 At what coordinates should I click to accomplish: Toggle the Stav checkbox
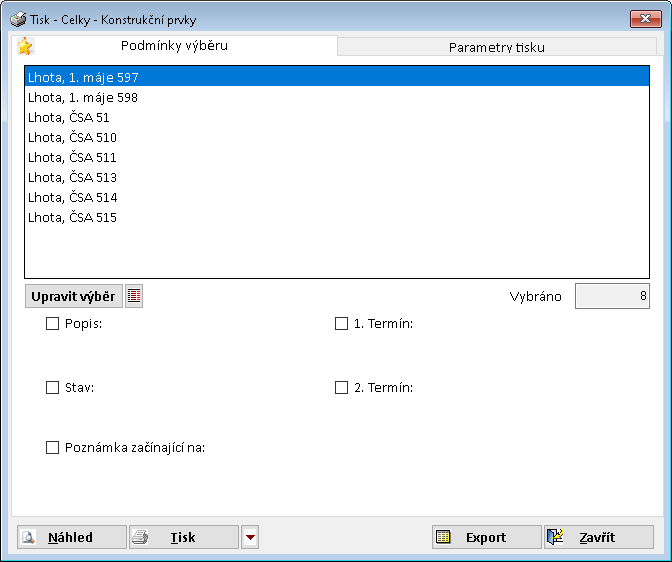[x=53, y=388]
